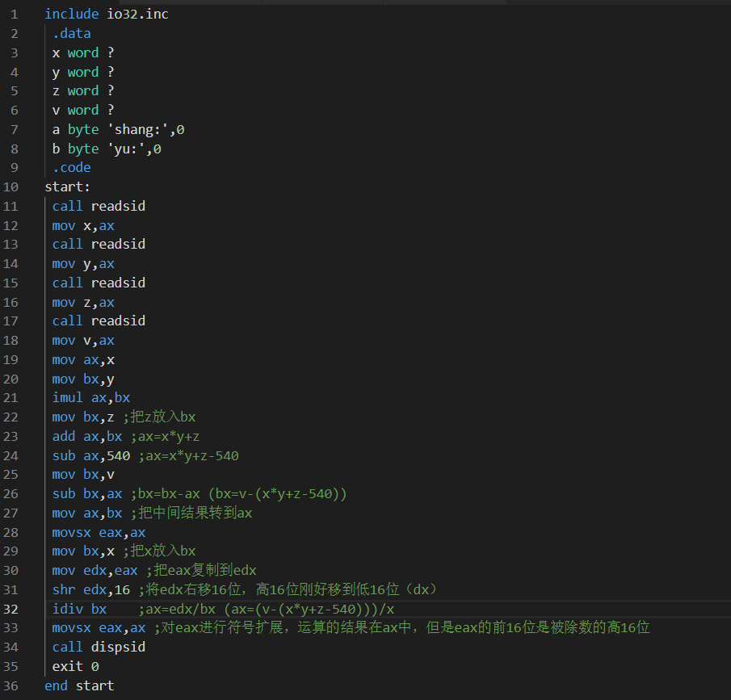This screenshot has height=700, width=731.
Task: Click comment ';ax=edx/bx' on line 32
Action: click(x=267, y=610)
